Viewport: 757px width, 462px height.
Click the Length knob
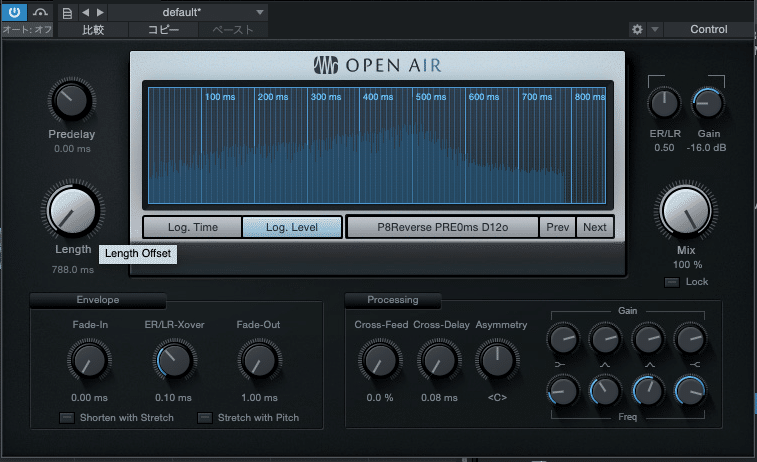[73, 210]
